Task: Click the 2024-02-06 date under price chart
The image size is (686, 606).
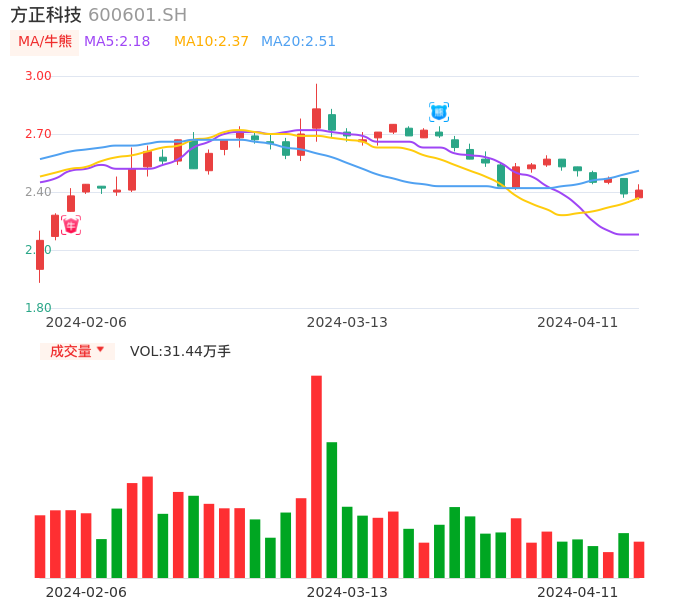Action: coord(86,323)
